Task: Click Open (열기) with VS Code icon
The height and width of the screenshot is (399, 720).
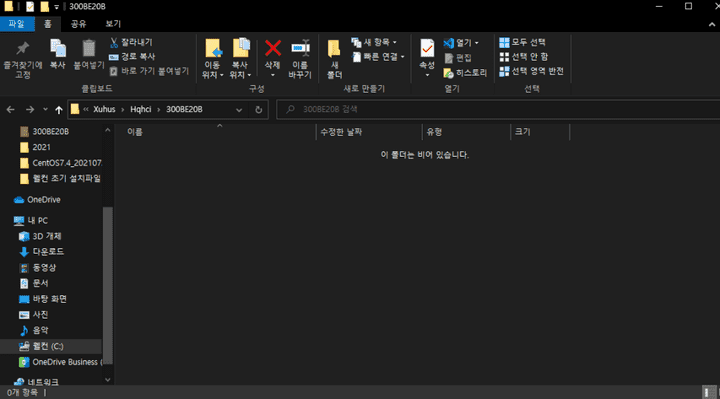Action: pyautogui.click(x=461, y=43)
